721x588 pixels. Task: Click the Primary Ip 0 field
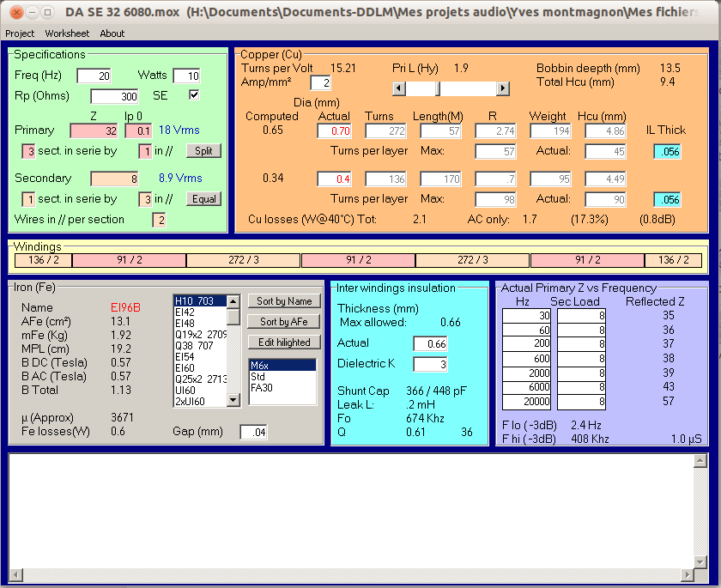[x=138, y=131]
